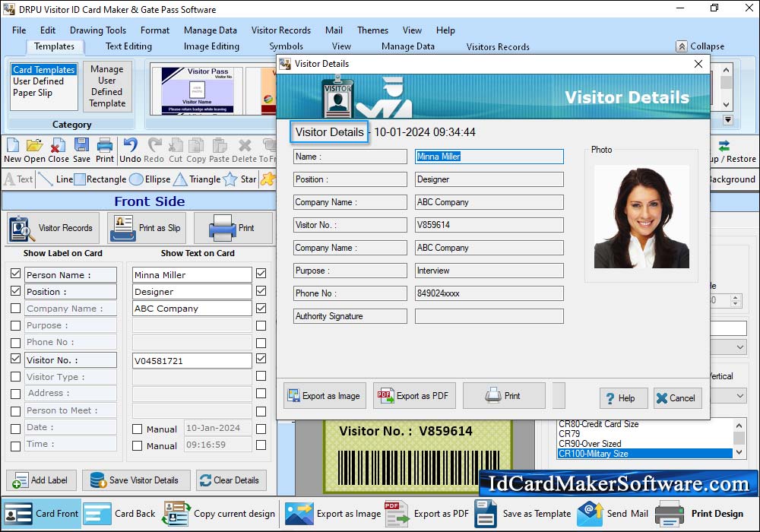Click Send Mail in bottom bar
This screenshot has width=760, height=532.
click(x=613, y=514)
